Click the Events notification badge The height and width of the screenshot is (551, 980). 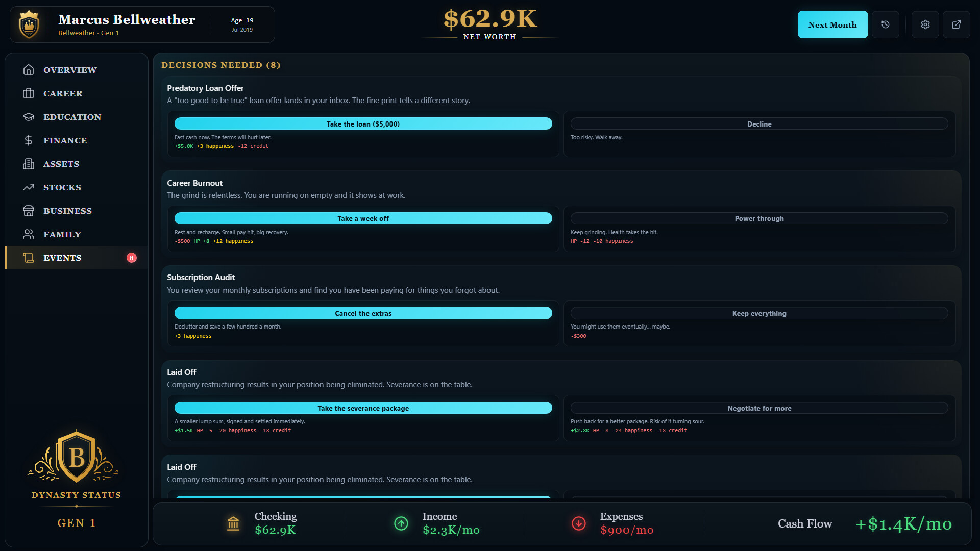pos(132,258)
